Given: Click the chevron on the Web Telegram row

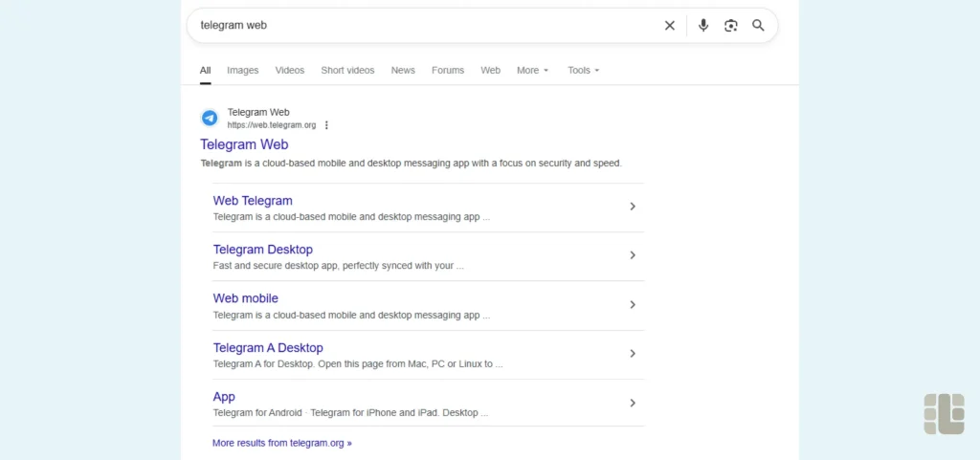Looking at the screenshot, I should point(633,207).
